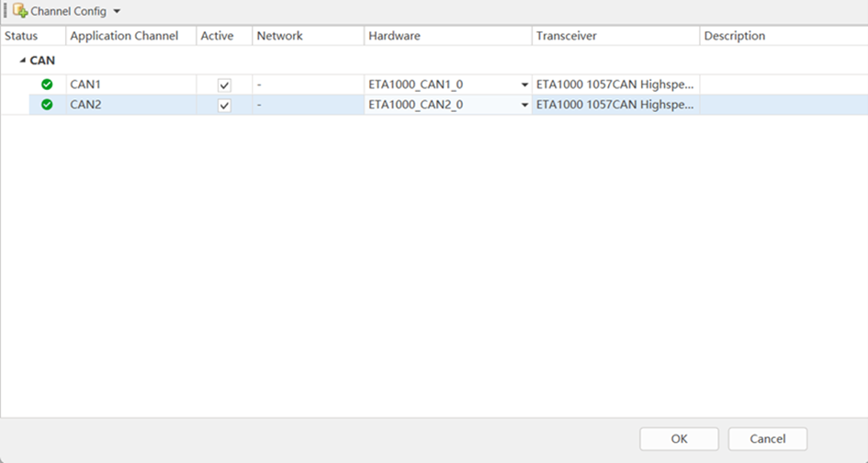Sort by the Hardware column header
The image size is (868, 463).
[394, 36]
